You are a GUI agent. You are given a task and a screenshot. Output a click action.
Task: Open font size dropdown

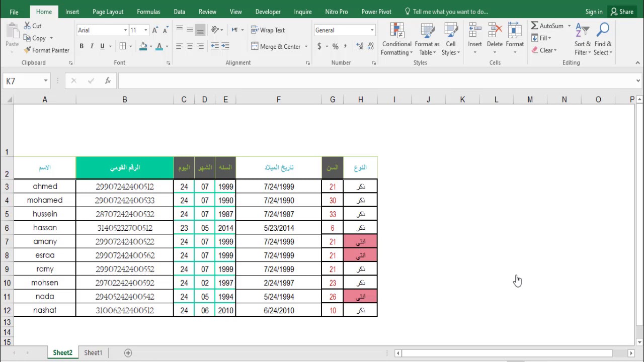[x=145, y=30]
